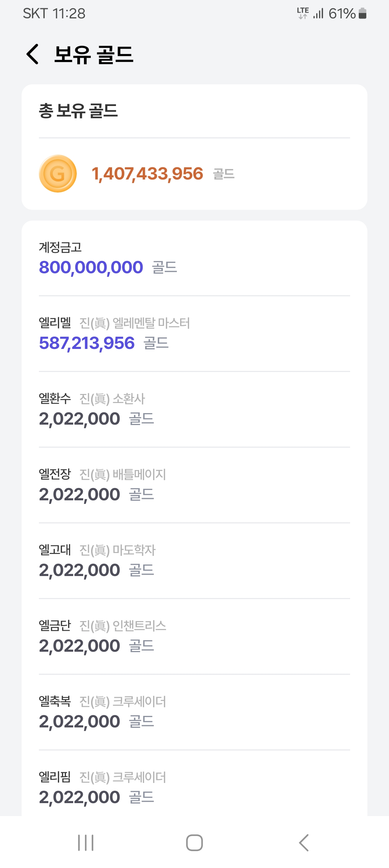Tap the 총 보유 골드 heading

tap(78, 111)
